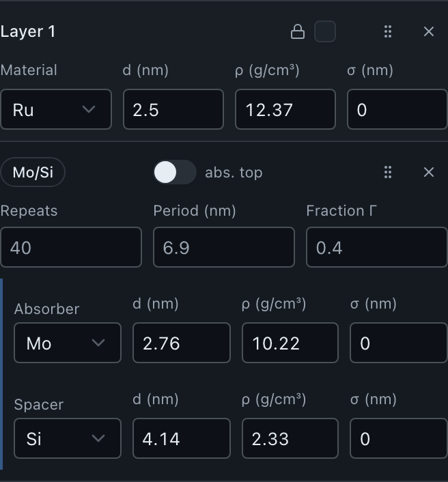
Task: Click the Absorber label text
Action: click(x=46, y=309)
